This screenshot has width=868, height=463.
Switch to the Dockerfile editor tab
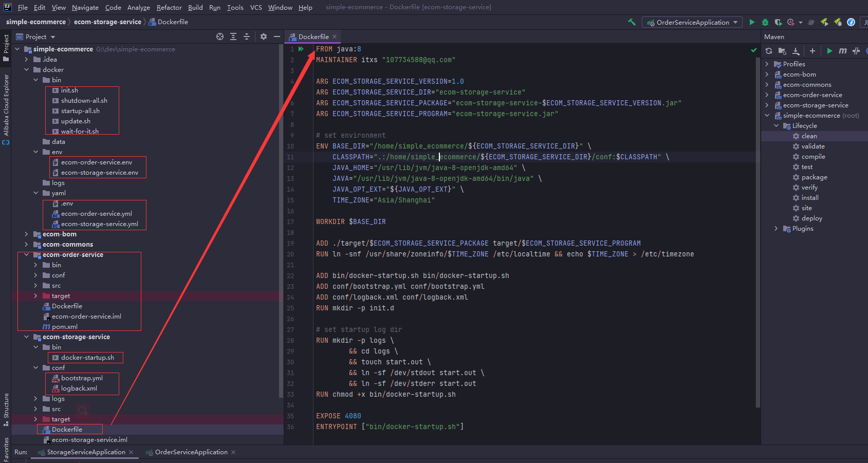coord(313,36)
